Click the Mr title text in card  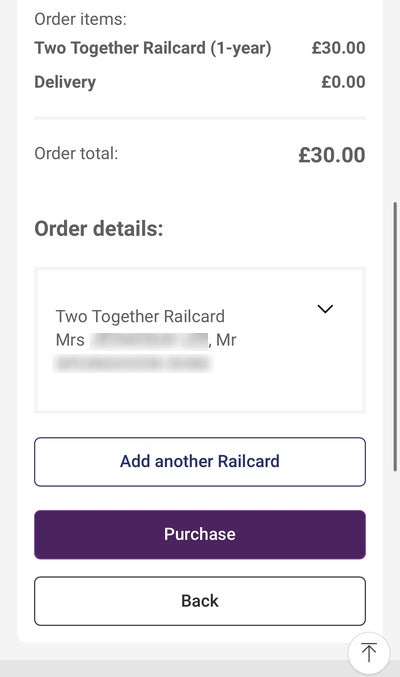(x=226, y=340)
